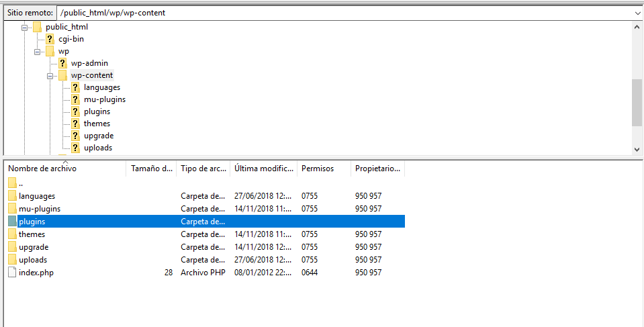The width and height of the screenshot is (644, 327).
Task: Click themes label in directory tree
Action: point(97,124)
